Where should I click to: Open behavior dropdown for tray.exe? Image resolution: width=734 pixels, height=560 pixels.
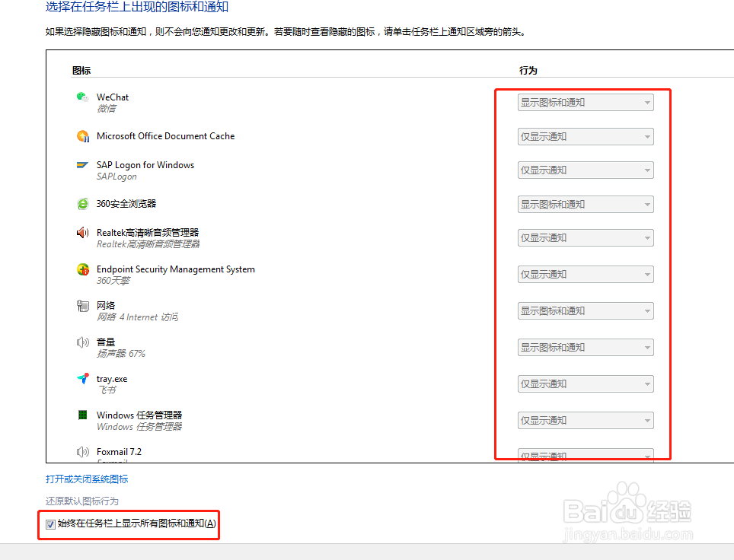586,384
